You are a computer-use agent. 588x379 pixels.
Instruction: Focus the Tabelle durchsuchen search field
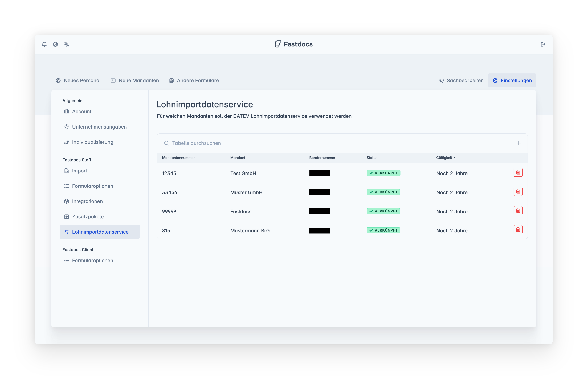point(337,143)
